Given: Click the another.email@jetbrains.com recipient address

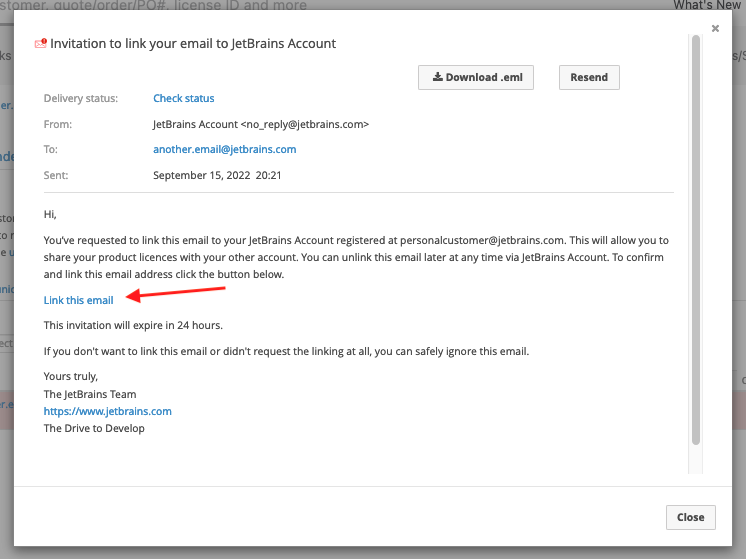Looking at the screenshot, I should coord(224,149).
